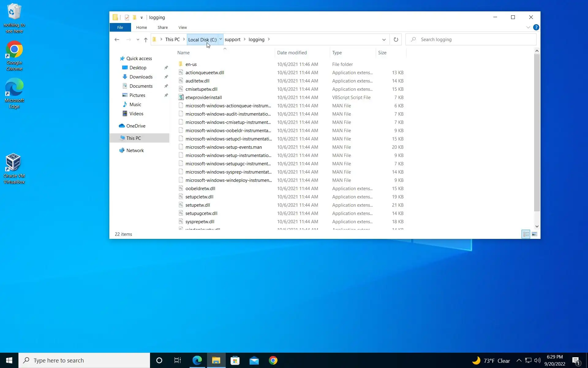Click the Properties quick access toolbar icon
The width and height of the screenshot is (588, 368).
pos(127,17)
